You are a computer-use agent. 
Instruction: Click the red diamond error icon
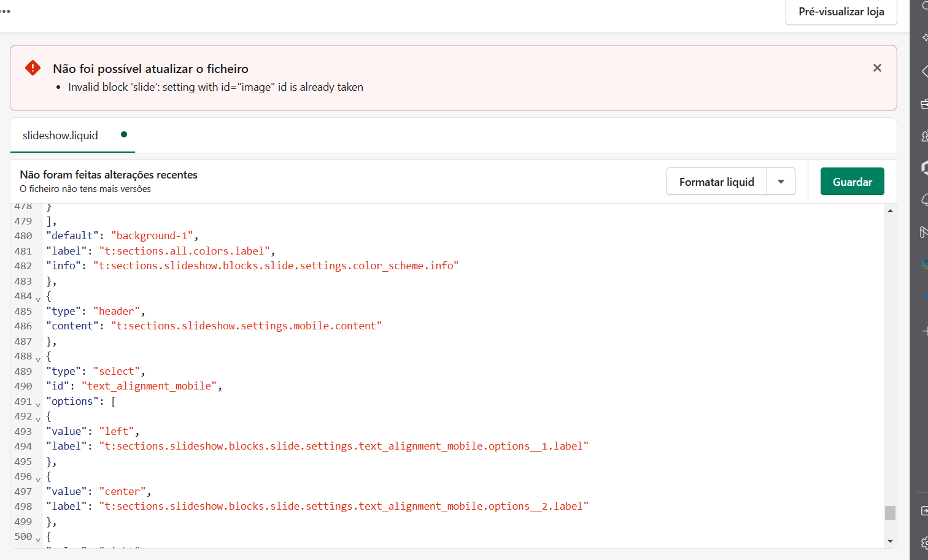[33, 68]
